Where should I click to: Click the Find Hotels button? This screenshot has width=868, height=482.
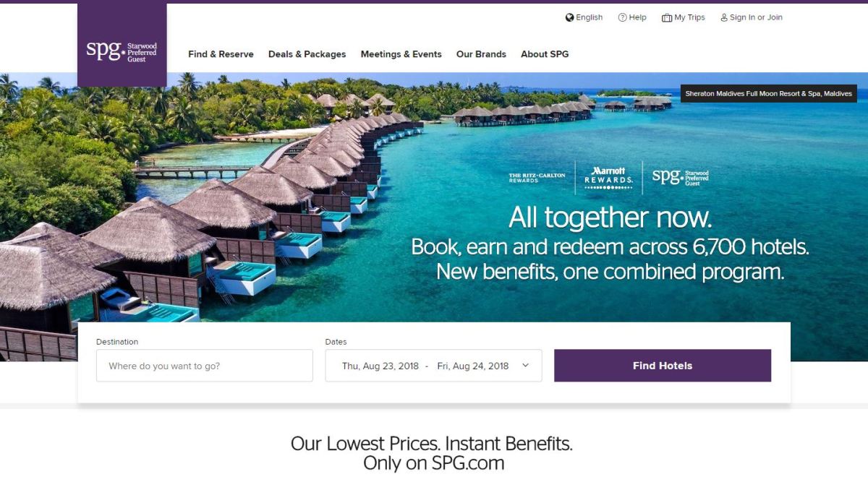pyautogui.click(x=663, y=365)
